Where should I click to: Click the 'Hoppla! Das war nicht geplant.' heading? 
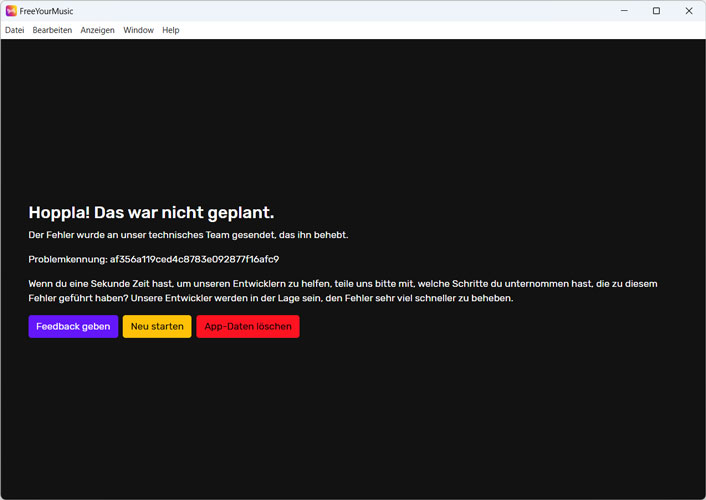151,212
